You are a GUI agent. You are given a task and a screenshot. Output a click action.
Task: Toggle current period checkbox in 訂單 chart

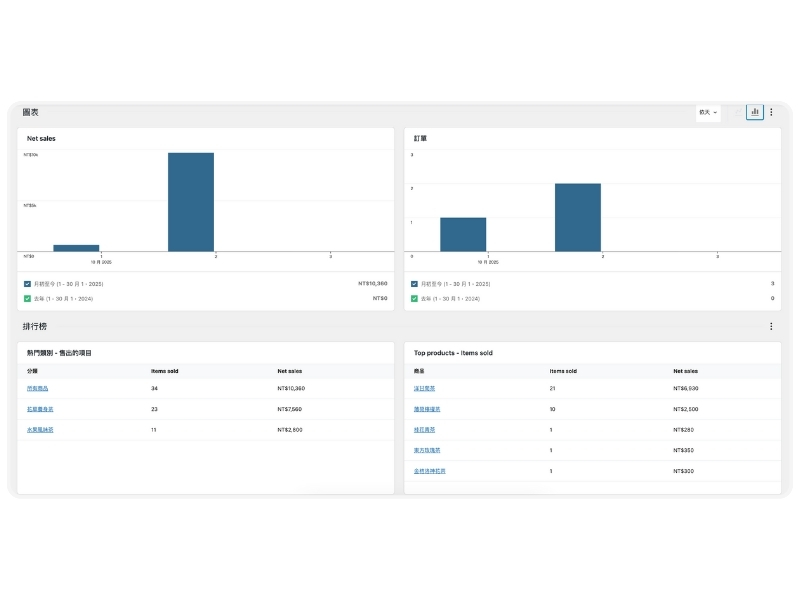[414, 284]
